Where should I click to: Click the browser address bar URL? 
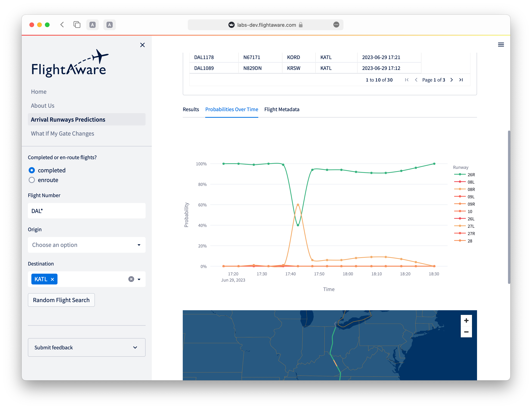click(267, 25)
